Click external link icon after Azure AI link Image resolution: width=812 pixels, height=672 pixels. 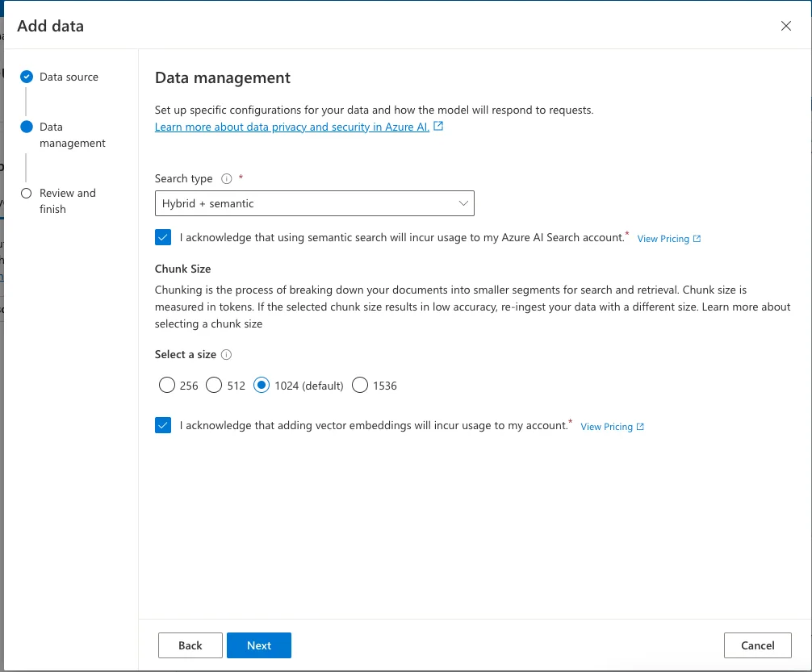438,126
